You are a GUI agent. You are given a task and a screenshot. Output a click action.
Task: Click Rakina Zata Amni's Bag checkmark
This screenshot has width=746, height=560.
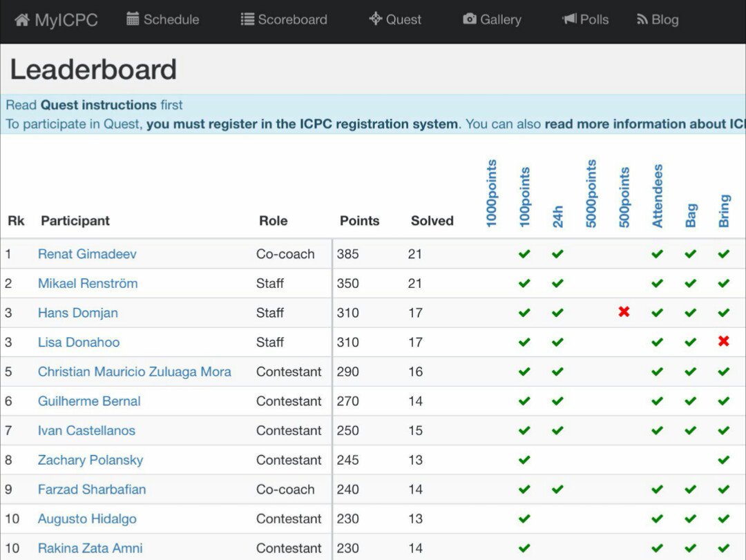click(x=690, y=548)
